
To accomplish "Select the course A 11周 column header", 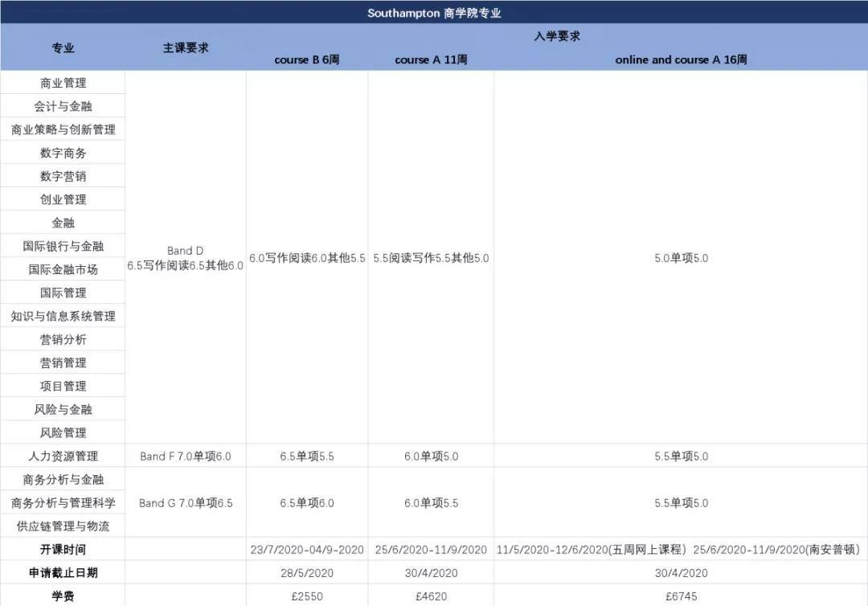I will [x=431, y=59].
